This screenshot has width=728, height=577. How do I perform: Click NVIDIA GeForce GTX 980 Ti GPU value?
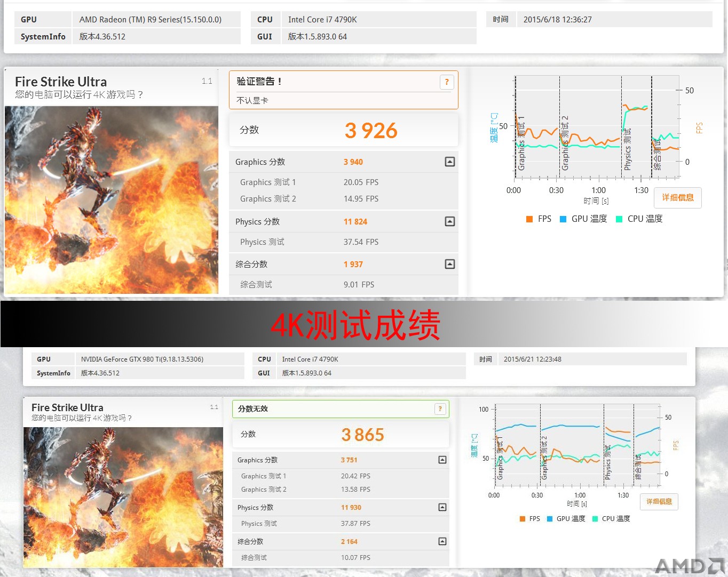point(142,359)
